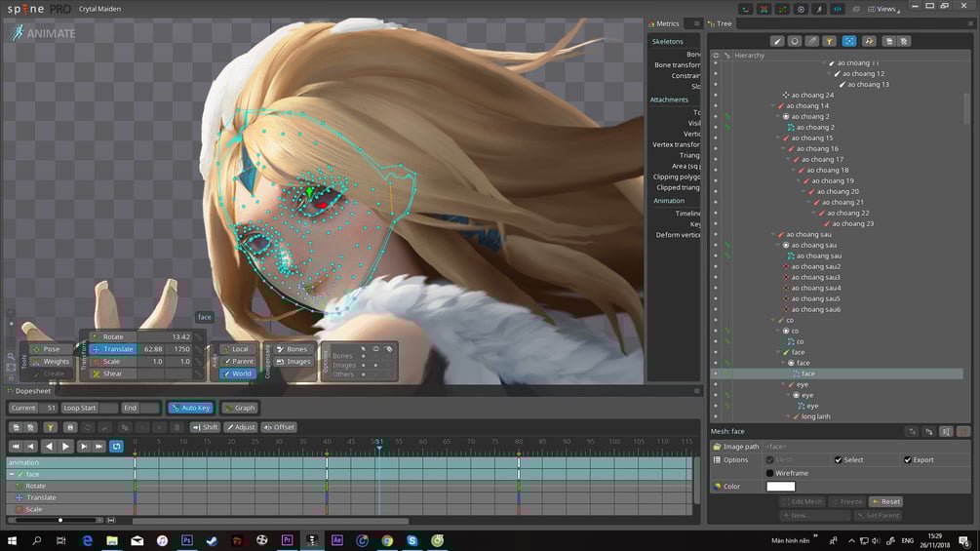The image size is (980, 551).
Task: Toggle the Select checkbox
Action: tap(839, 459)
